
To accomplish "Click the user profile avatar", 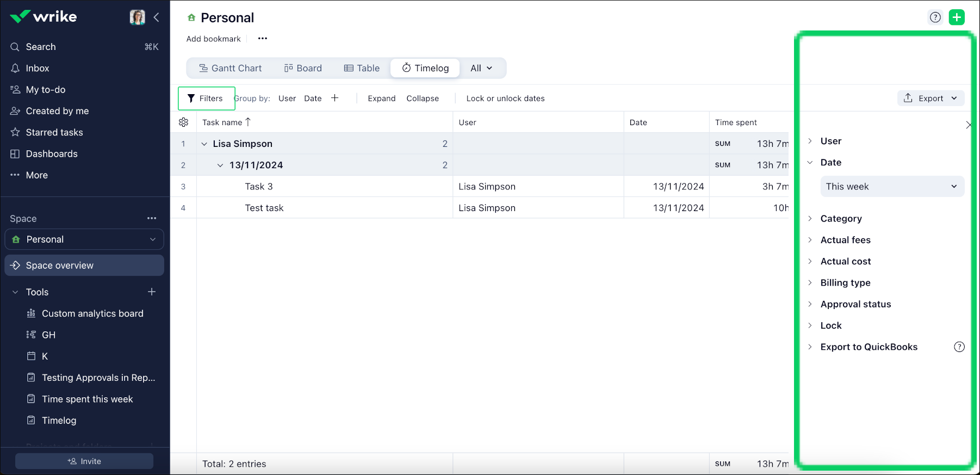I will coord(137,17).
